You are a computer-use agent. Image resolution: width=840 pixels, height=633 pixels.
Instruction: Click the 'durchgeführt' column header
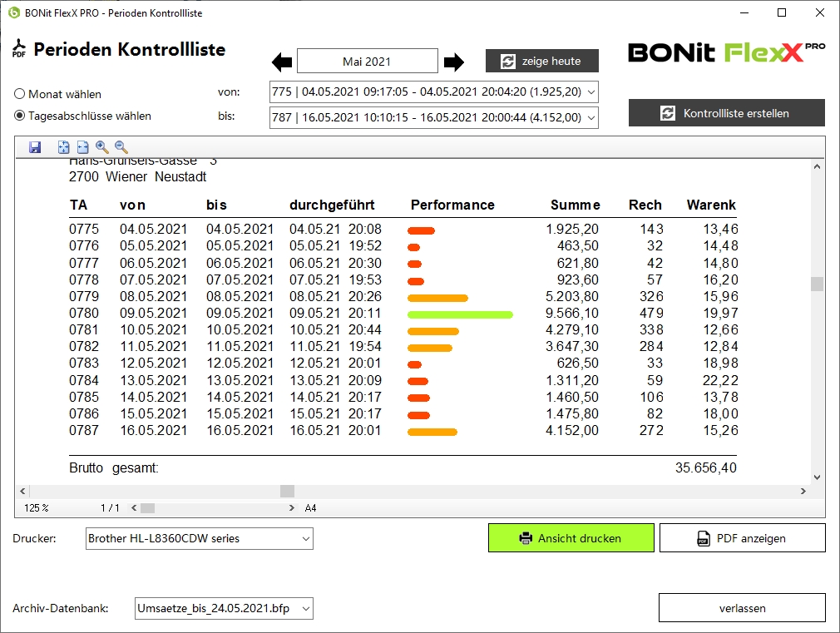[332, 205]
